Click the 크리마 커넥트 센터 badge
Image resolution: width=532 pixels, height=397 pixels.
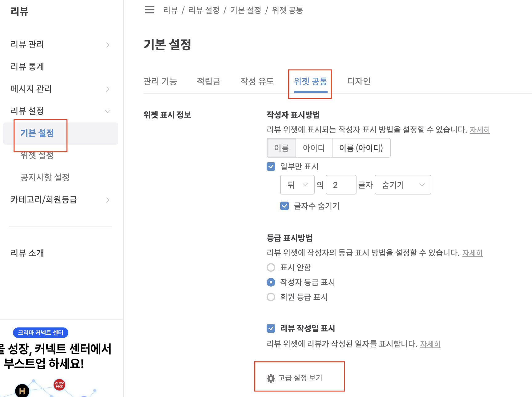(41, 333)
